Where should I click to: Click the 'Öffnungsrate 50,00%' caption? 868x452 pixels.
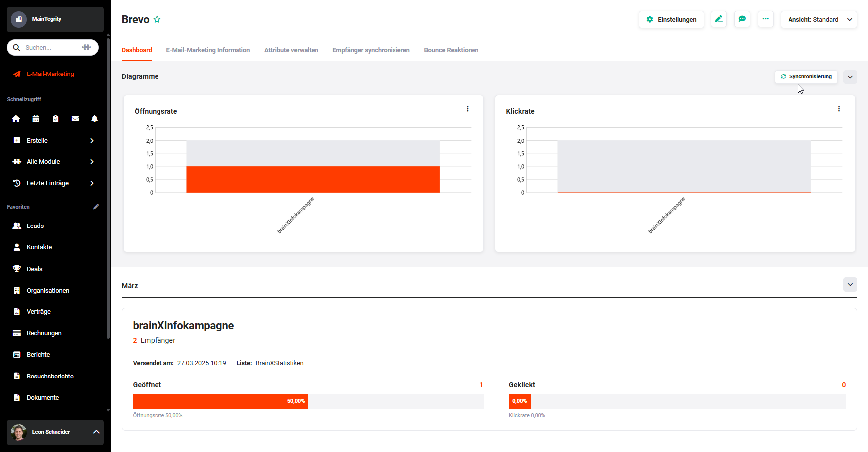click(x=158, y=416)
